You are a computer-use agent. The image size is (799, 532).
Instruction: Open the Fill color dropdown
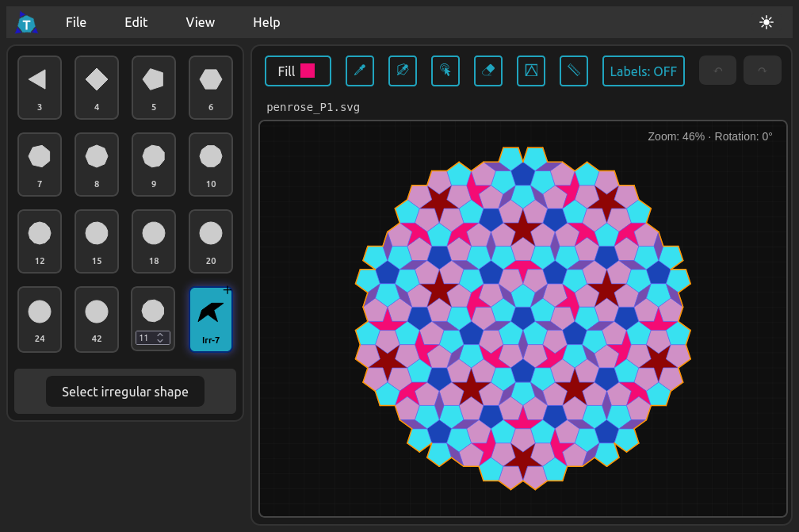pyautogui.click(x=286, y=71)
